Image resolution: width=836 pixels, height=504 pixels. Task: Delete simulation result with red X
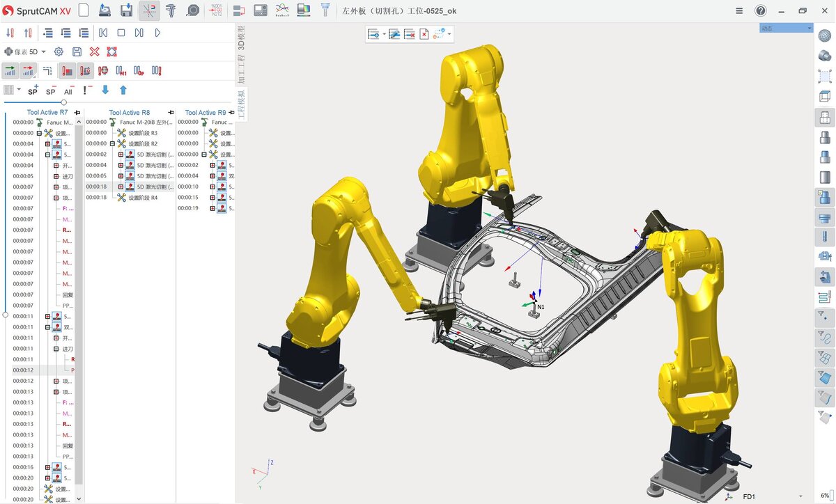[94, 52]
